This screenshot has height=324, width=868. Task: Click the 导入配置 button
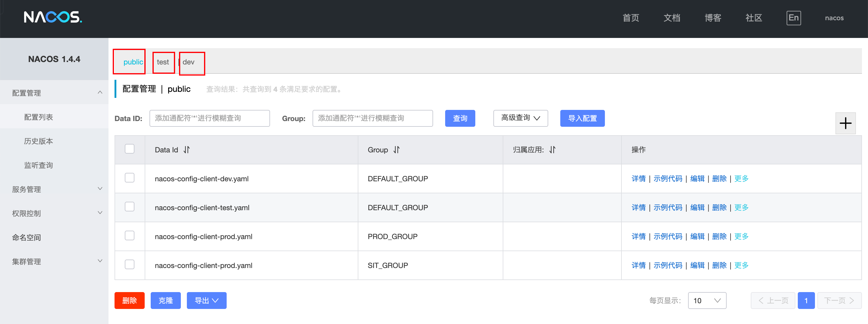click(582, 118)
